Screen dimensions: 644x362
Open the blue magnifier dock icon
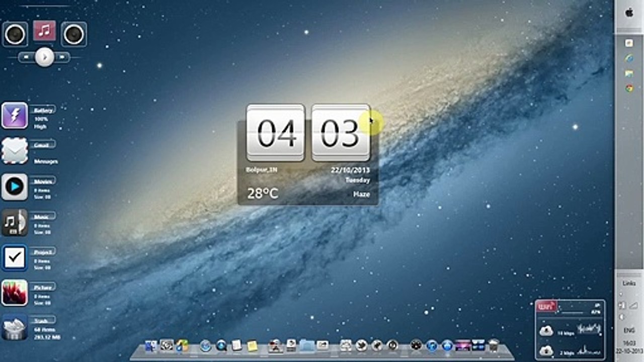tap(221, 345)
